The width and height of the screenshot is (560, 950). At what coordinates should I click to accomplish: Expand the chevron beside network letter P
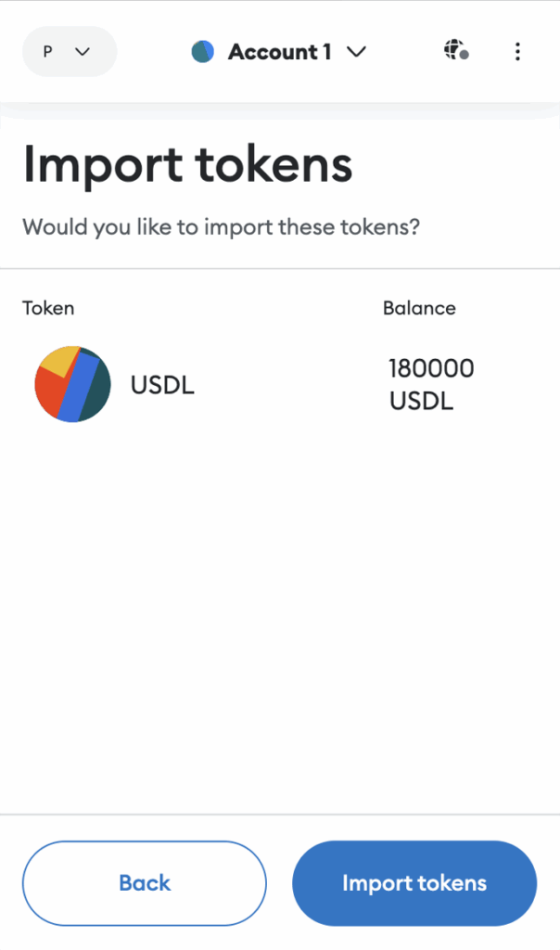click(x=83, y=52)
